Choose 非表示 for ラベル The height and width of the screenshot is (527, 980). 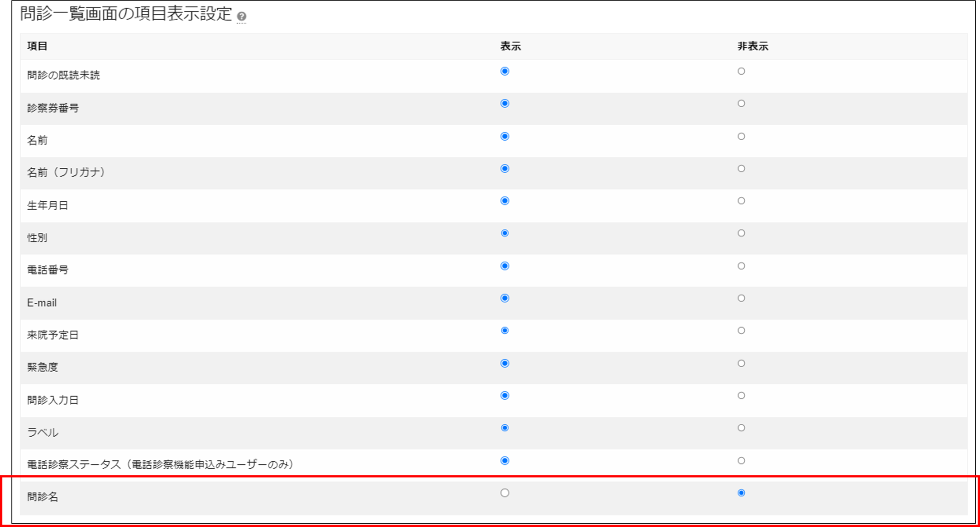741,428
